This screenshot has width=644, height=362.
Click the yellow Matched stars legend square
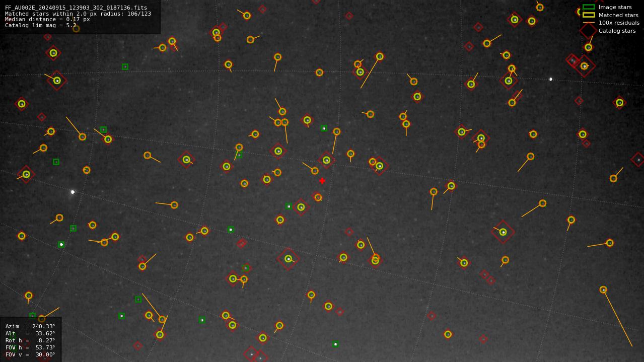click(589, 15)
